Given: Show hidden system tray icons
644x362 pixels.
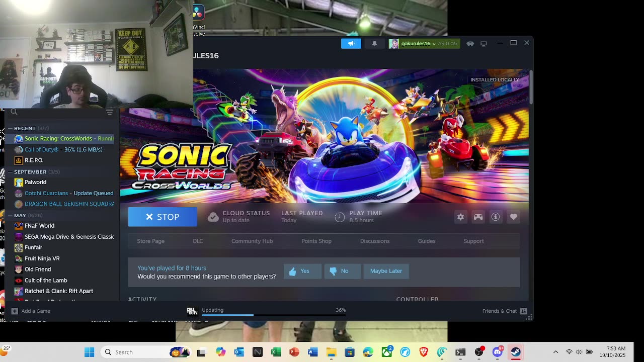Looking at the screenshot, I should (555, 352).
